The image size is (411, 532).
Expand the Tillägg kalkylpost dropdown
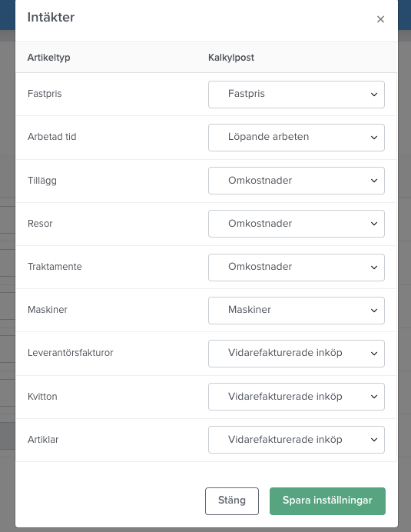297,181
